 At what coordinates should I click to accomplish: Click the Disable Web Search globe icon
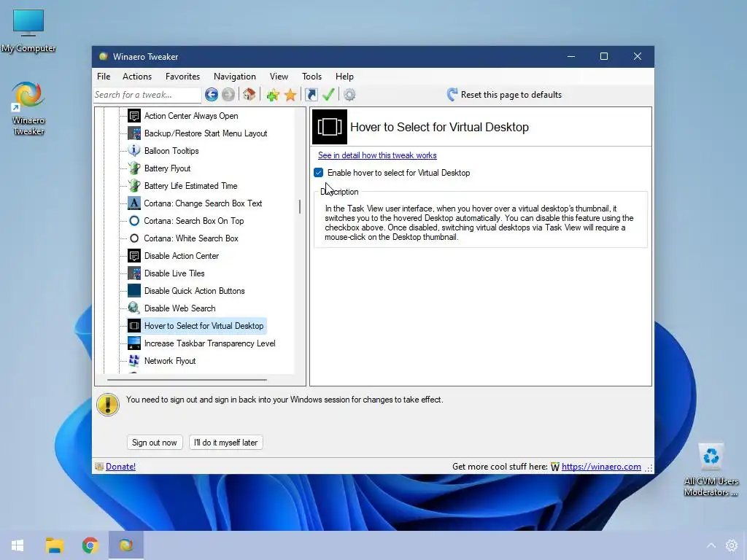tap(134, 308)
